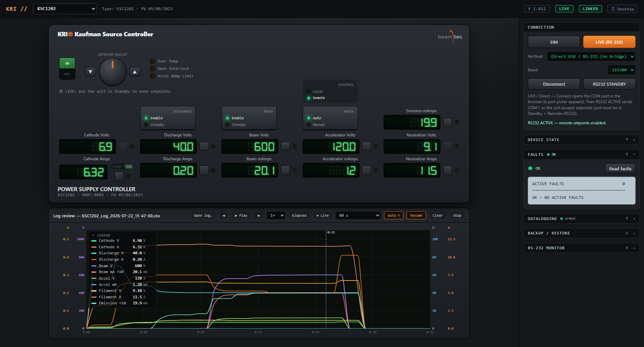Pin the Faults panel
This screenshot has width=644, height=347.
627,155
